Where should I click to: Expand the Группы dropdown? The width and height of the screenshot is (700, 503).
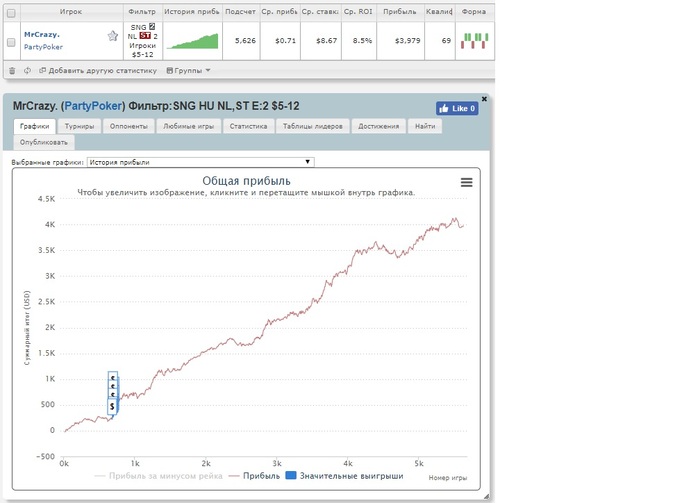(x=188, y=71)
